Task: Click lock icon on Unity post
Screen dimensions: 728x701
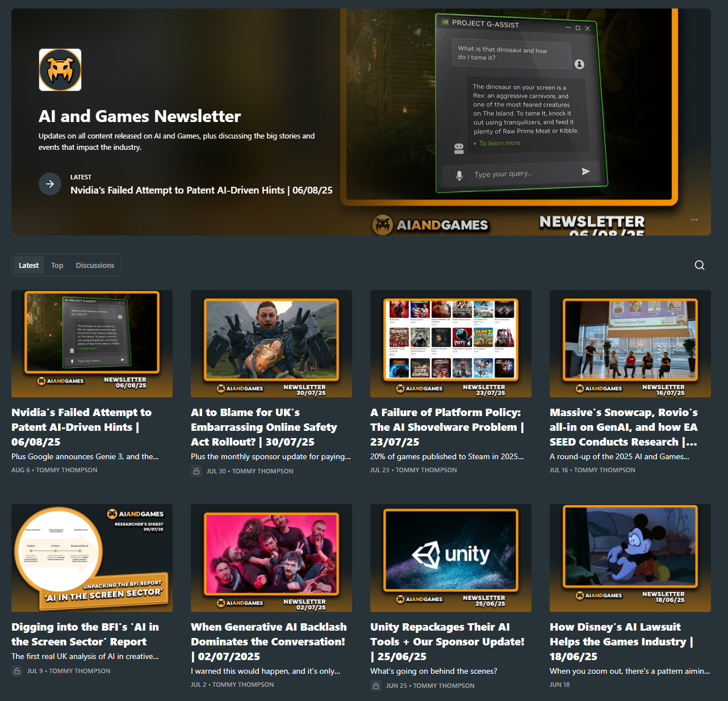Action: 376,686
